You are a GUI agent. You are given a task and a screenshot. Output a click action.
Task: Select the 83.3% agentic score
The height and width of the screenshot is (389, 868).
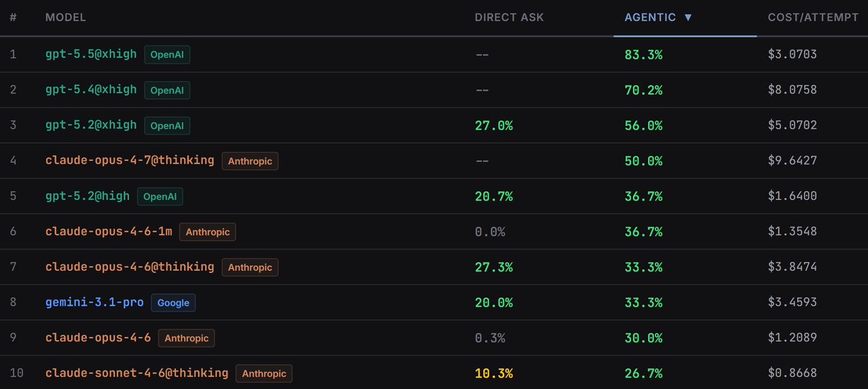click(644, 55)
